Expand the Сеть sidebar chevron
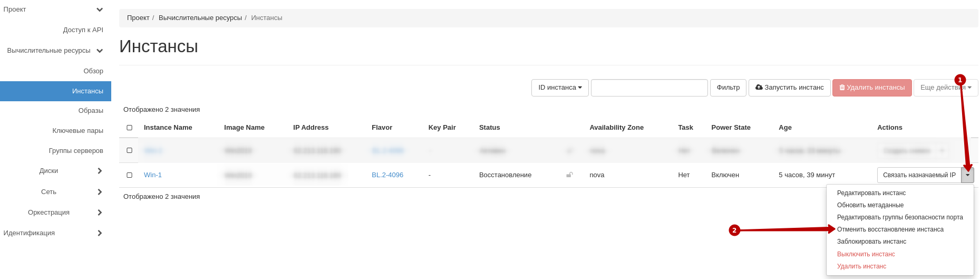This screenshot has width=980, height=279. [100, 192]
